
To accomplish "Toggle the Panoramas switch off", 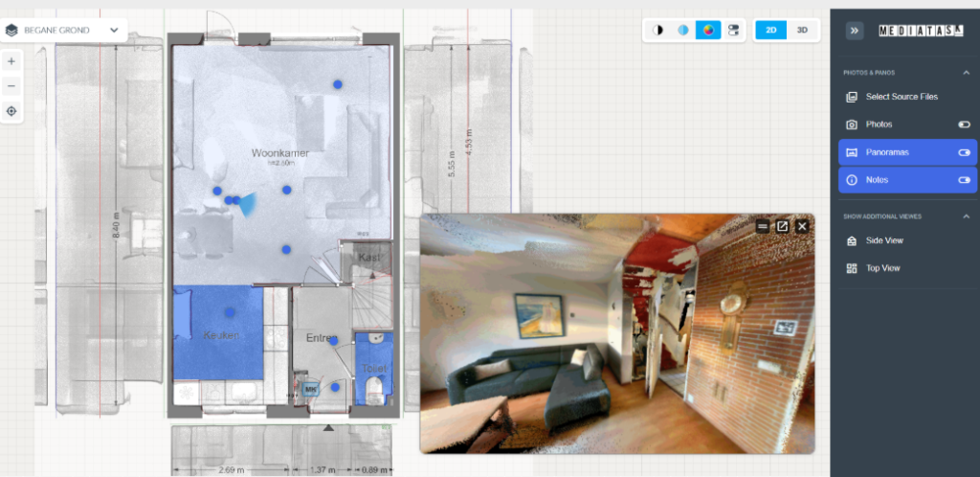I will click(x=964, y=152).
